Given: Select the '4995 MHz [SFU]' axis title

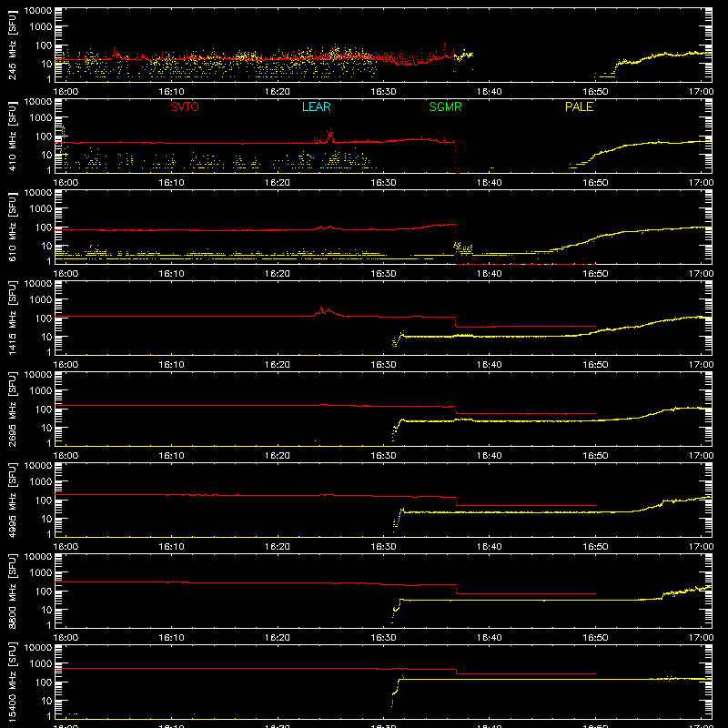Looking at the screenshot, I should tap(13, 500).
